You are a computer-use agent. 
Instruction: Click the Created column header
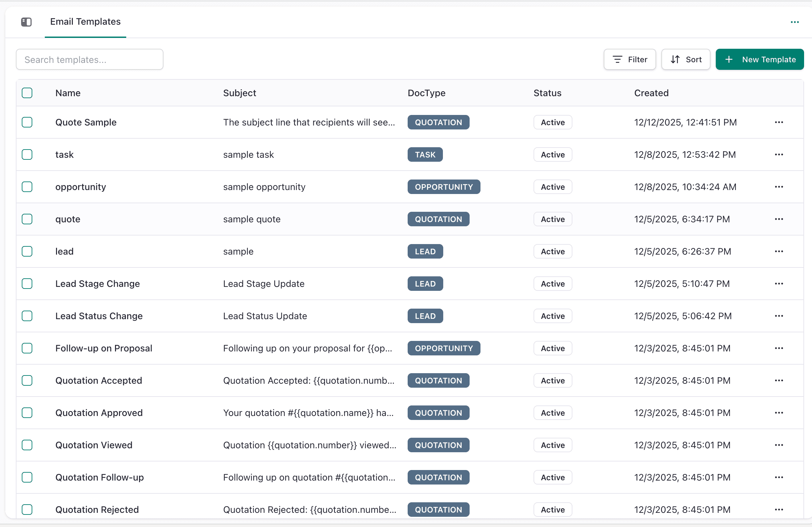tap(651, 93)
